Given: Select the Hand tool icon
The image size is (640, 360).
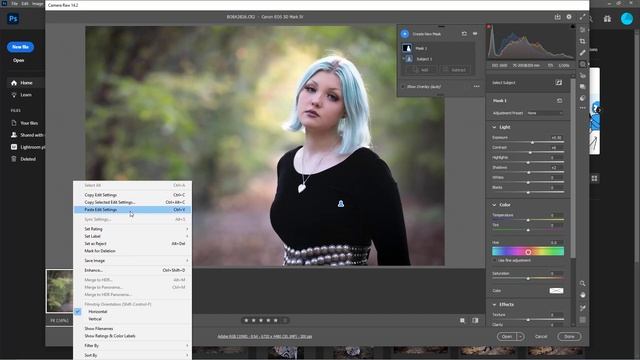Looking at the screenshot, I should click(x=582, y=295).
